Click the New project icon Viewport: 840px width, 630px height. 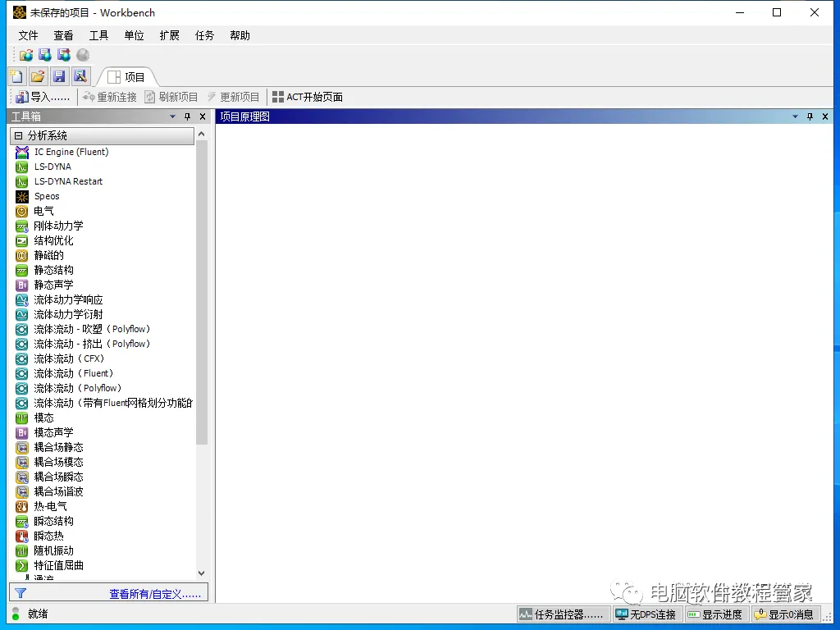coord(17,76)
